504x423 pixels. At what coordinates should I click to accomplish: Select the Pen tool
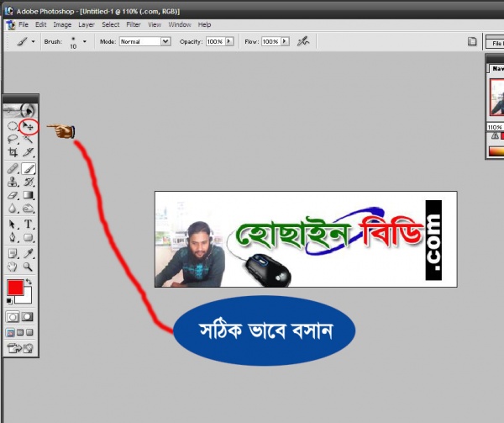pos(13,237)
